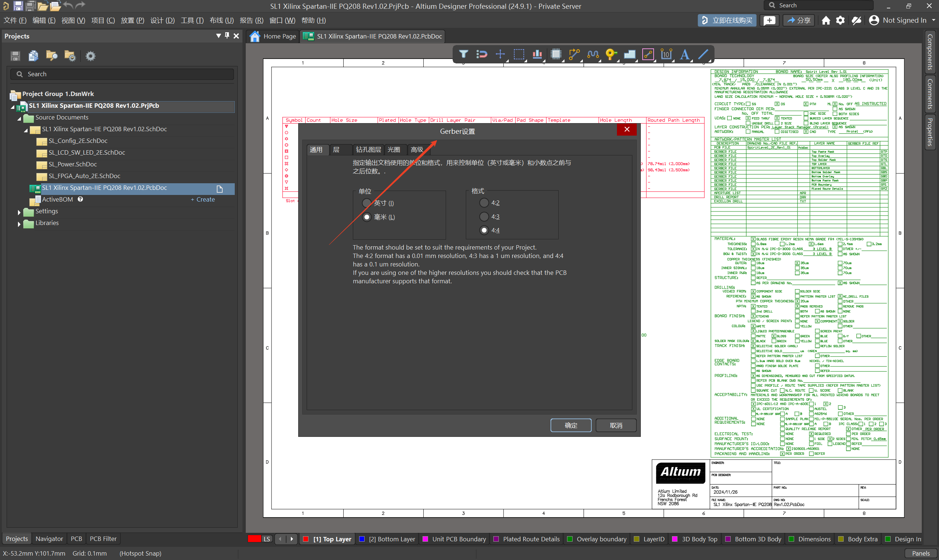This screenshot has width=939, height=560.
Task: Click the pink-framed keepout track tool
Action: pyautogui.click(x=648, y=54)
